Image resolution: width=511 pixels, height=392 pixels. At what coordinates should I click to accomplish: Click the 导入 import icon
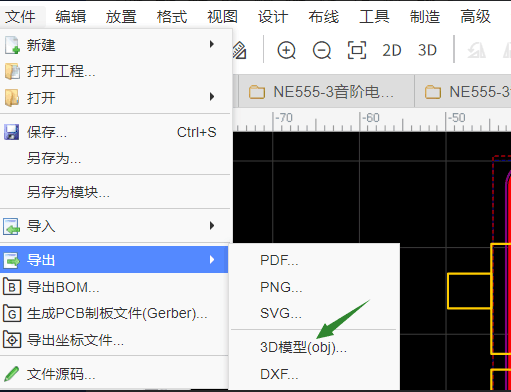point(12,226)
